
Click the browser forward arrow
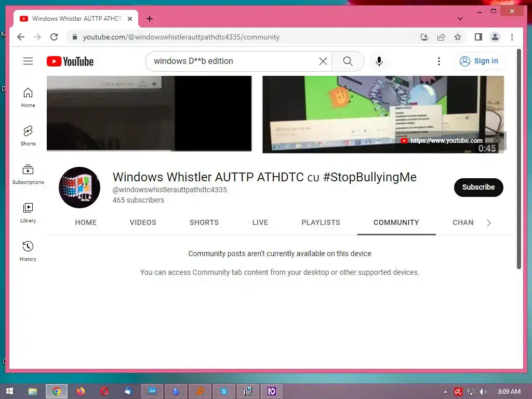tap(37, 37)
